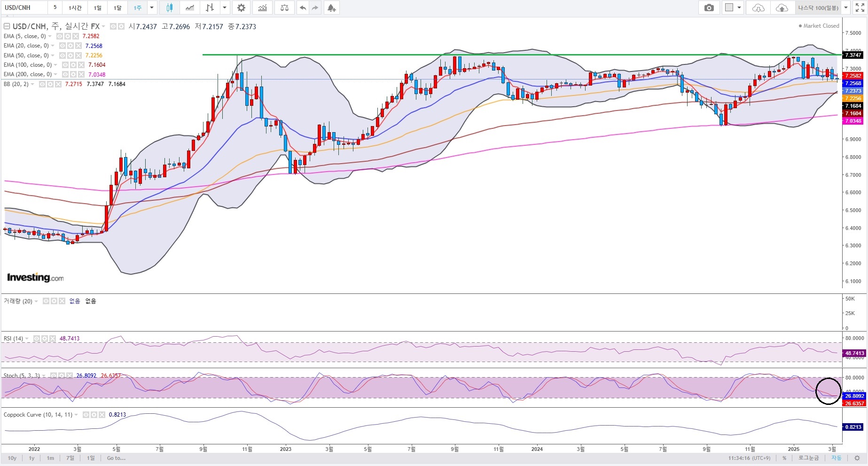Image resolution: width=868 pixels, height=466 pixels.
Task: Toggle RSI (14) indicator visibility
Action: (37, 339)
